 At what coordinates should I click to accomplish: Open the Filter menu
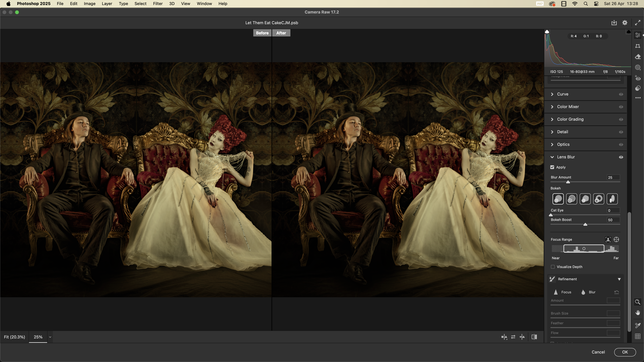158,4
